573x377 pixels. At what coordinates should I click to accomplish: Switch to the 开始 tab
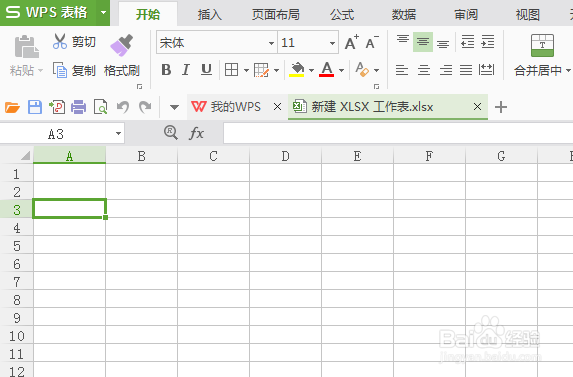pyautogui.click(x=148, y=14)
